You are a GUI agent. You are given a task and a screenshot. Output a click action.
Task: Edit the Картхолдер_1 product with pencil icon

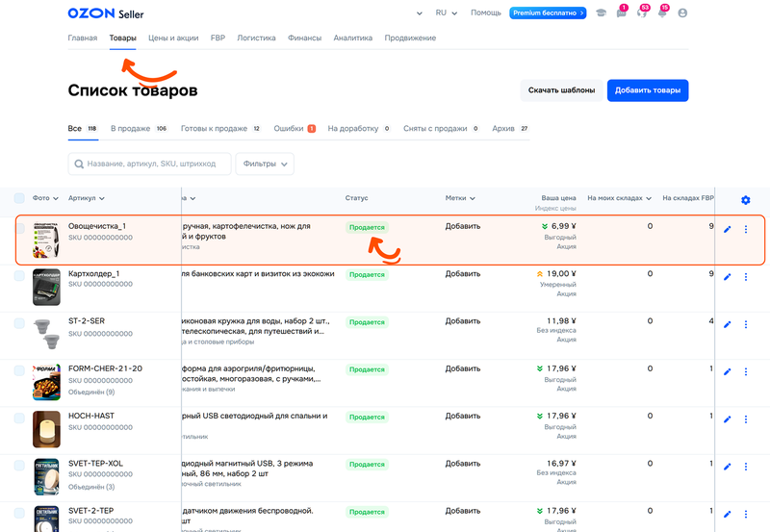[728, 277]
